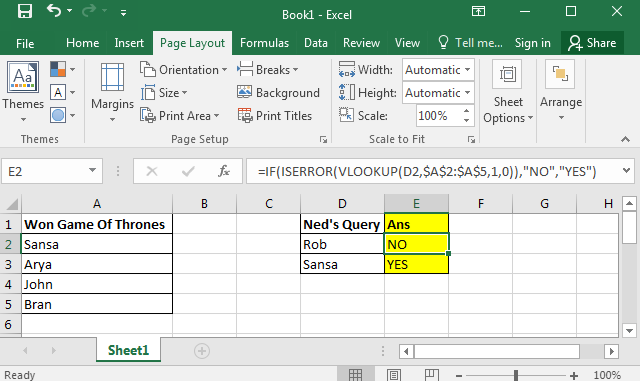Open the Print Area dropdown
Screen dimensions: 640x381
(x=180, y=116)
